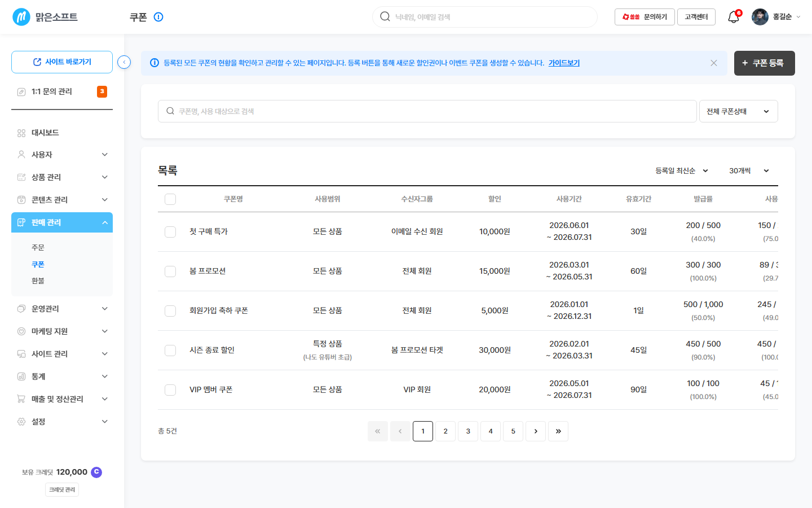812x508 pixels.
Task: Expand the 마케팅 지원 menu chevron
Action: point(105,331)
